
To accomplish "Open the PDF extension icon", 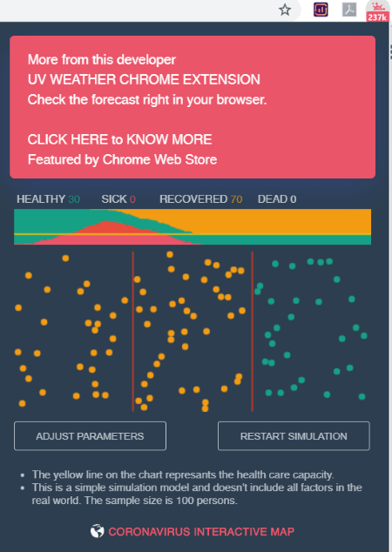I will click(x=349, y=10).
